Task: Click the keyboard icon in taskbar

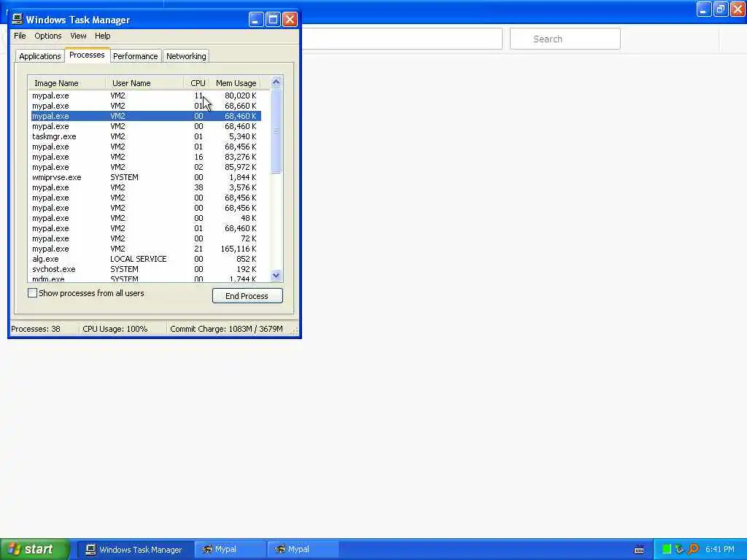Action: point(639,550)
